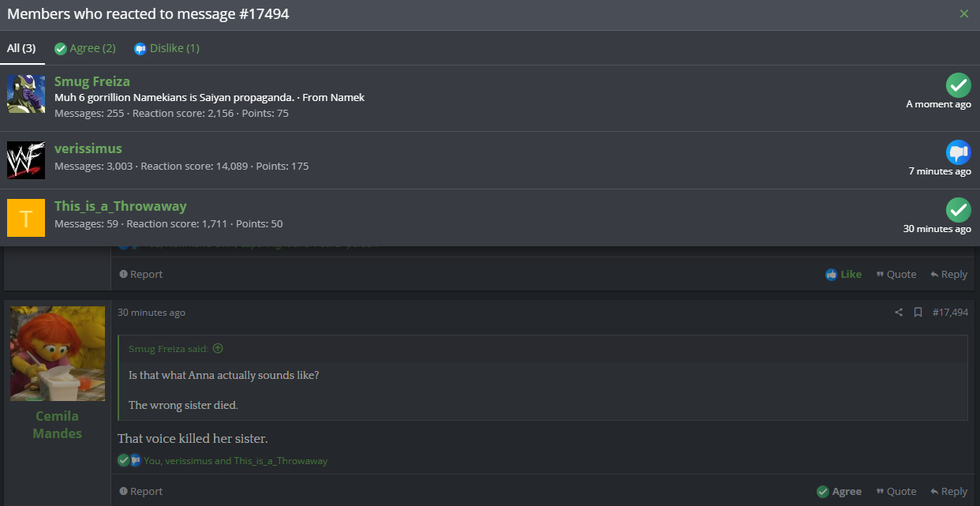Viewport: 980px width, 506px height.
Task: Report Cemila Mandes' post
Action: (140, 491)
